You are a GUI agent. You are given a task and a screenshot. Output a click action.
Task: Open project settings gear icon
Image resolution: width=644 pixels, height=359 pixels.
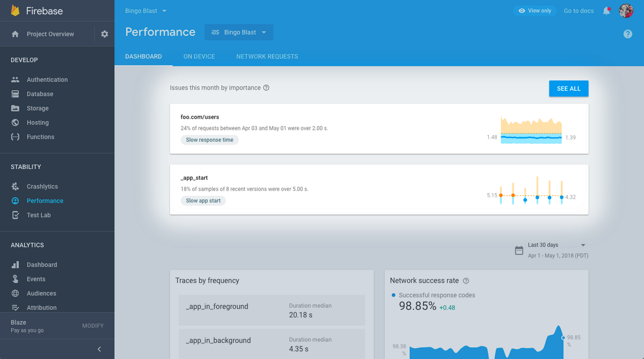(104, 34)
